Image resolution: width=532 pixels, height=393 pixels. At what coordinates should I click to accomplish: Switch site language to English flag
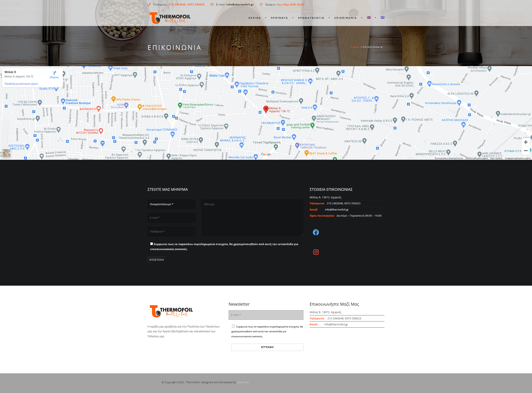coord(368,18)
